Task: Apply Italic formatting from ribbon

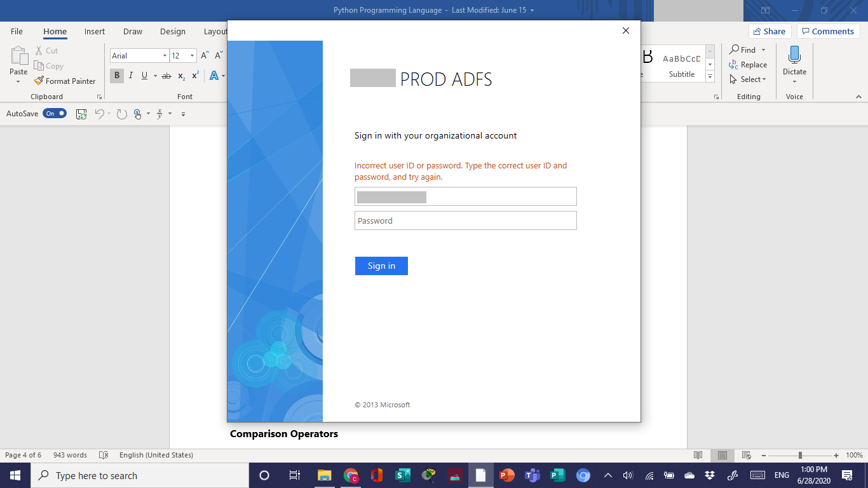Action: point(131,76)
